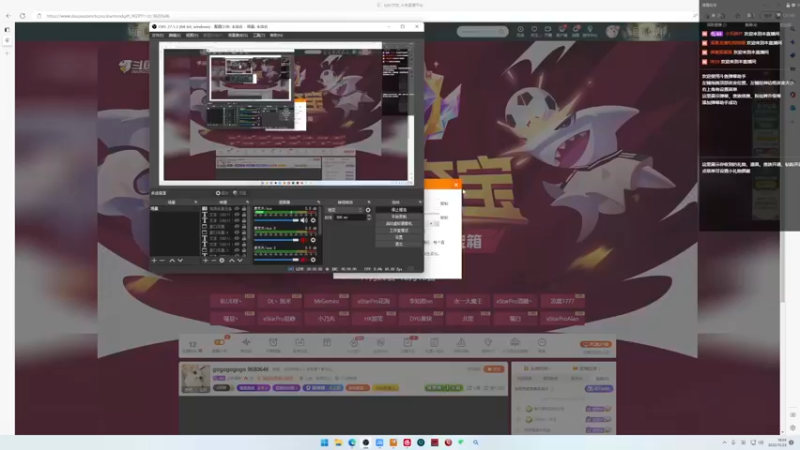Screen dimensions: 800x450
Task: Open source properties gear in Sources toolbar
Action: (x=222, y=260)
